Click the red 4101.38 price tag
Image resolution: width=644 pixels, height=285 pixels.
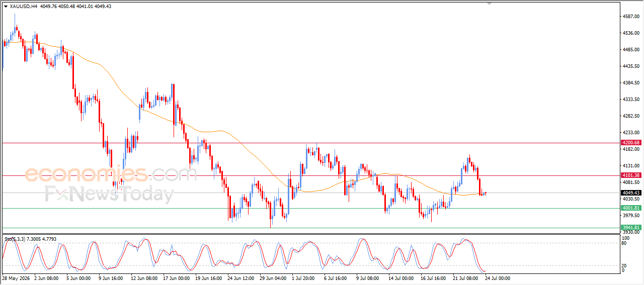click(x=631, y=175)
